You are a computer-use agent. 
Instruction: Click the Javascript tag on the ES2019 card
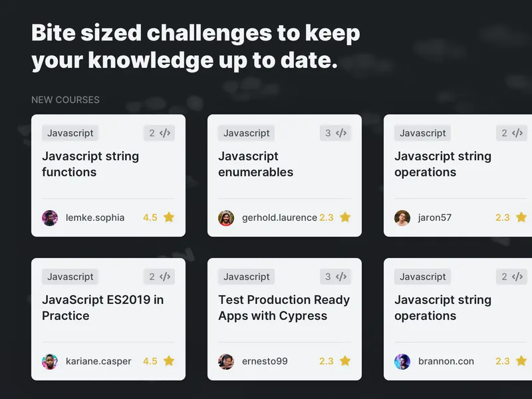70,277
